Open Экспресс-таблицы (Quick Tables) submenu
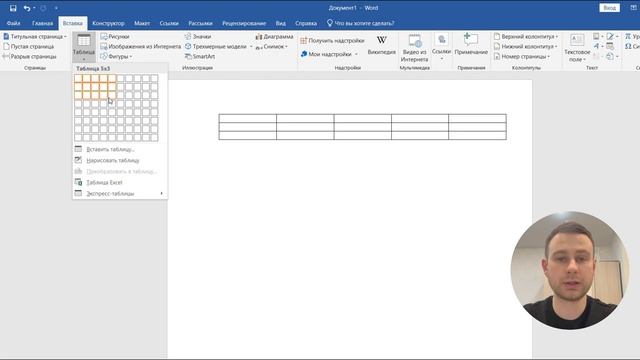 pos(120,193)
